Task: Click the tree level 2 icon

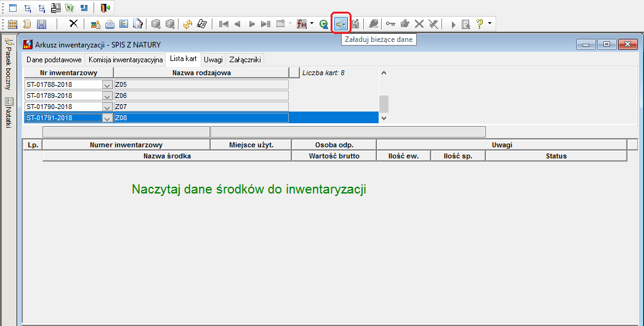Action: [x=41, y=8]
